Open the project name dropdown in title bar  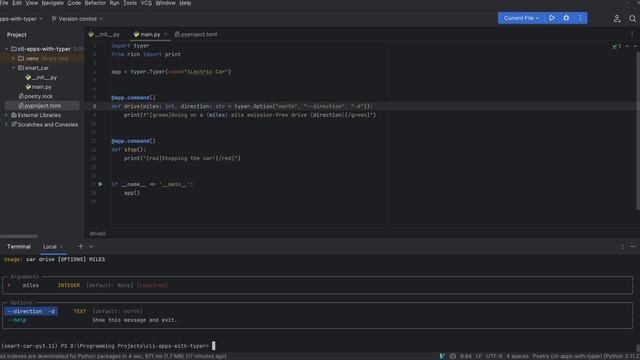tap(21, 19)
